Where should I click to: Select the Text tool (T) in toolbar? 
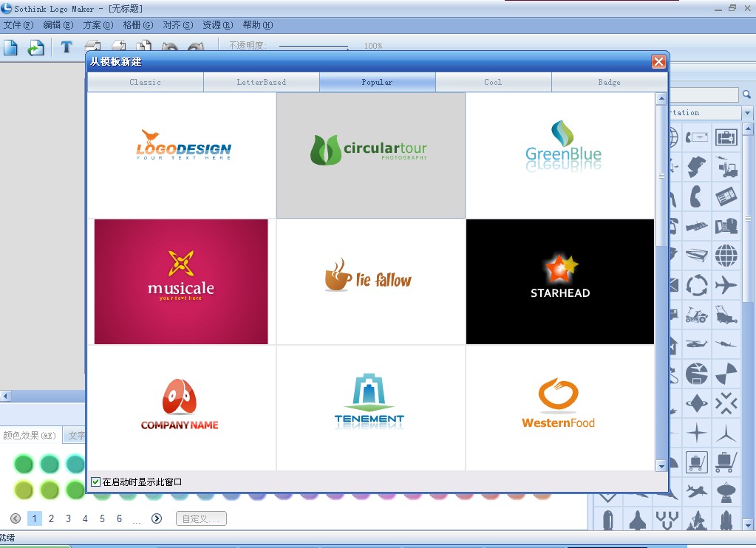67,47
